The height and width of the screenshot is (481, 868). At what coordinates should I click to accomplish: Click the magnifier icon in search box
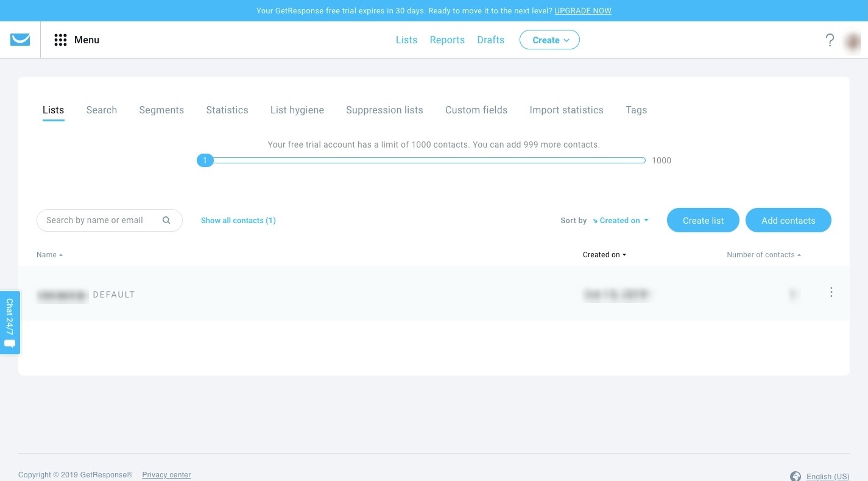(166, 220)
